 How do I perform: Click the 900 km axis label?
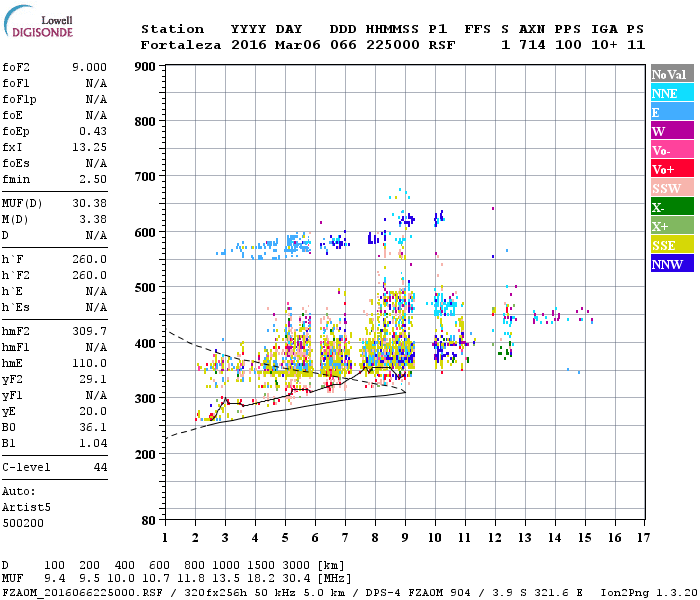pos(145,67)
